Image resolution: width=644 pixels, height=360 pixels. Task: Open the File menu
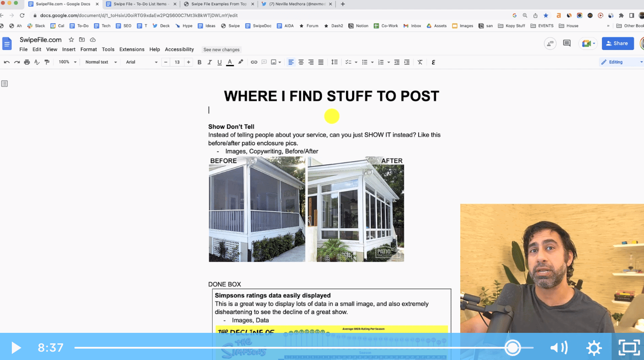tap(24, 49)
